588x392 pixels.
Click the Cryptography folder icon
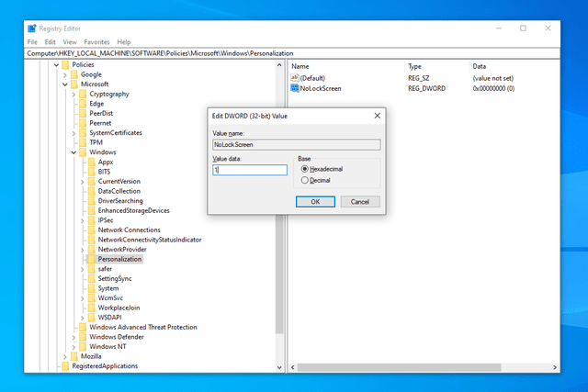tap(83, 94)
